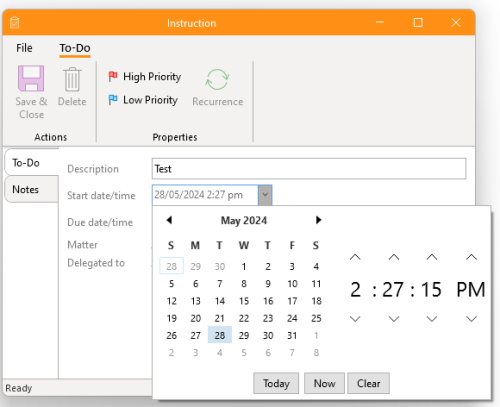Select May 20 in the calendar
This screenshot has width=500, height=407.
pyautogui.click(x=196, y=318)
